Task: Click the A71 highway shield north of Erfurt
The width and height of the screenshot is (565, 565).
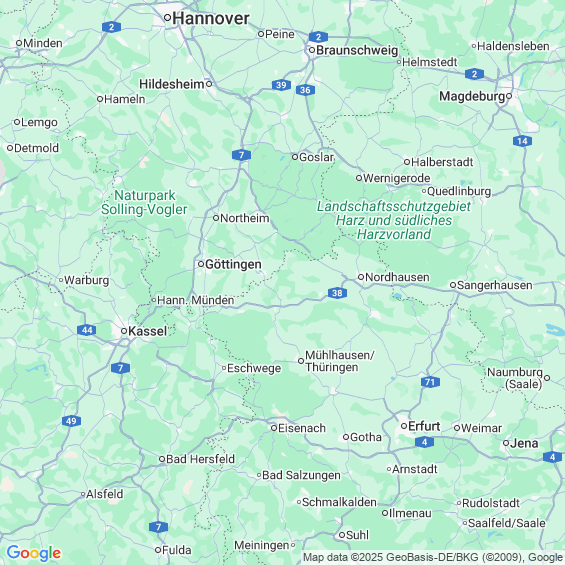Action: 430,382
